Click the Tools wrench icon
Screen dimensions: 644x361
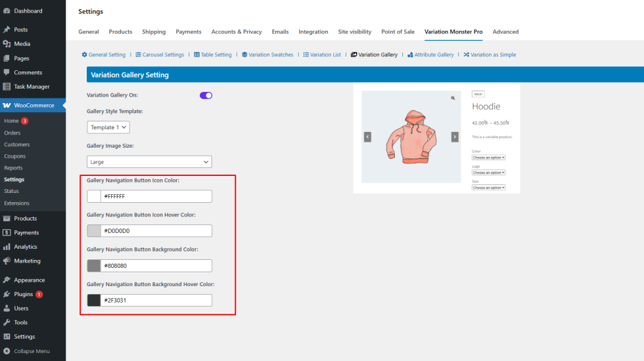[x=7, y=322]
